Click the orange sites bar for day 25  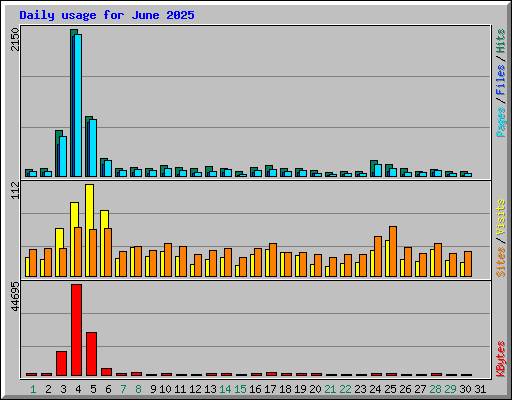[x=393, y=252]
